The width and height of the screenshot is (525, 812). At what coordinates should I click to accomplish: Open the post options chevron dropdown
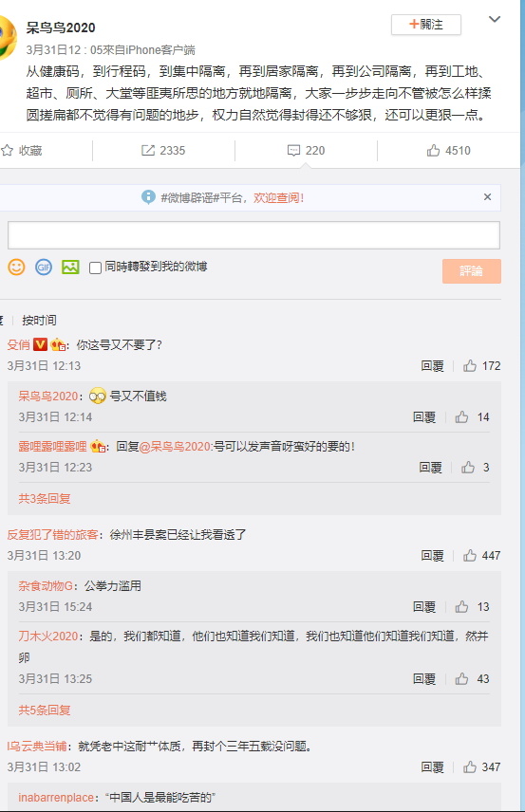[x=495, y=19]
